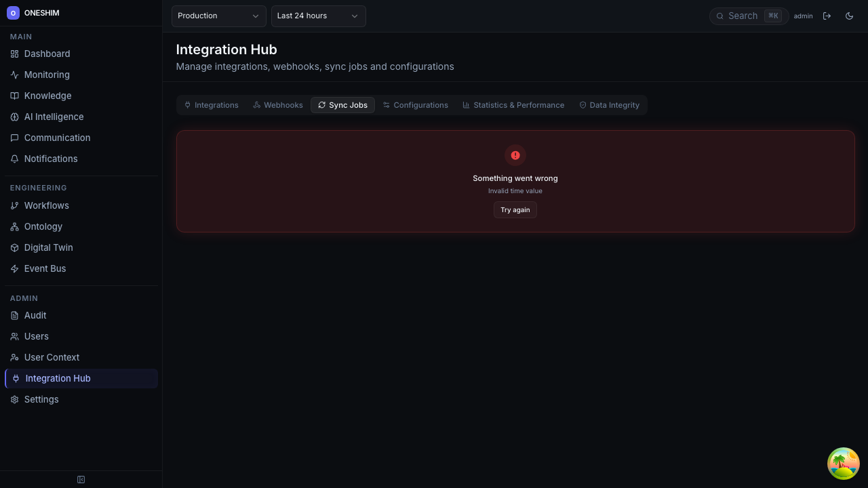This screenshot has width=868, height=488.
Task: Click the Workflows icon under Engineering
Action: pos(14,205)
